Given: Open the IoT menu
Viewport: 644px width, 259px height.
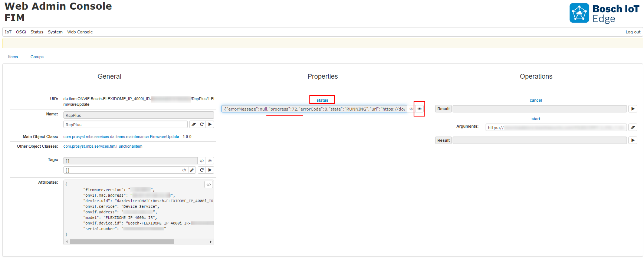Looking at the screenshot, I should (x=8, y=32).
